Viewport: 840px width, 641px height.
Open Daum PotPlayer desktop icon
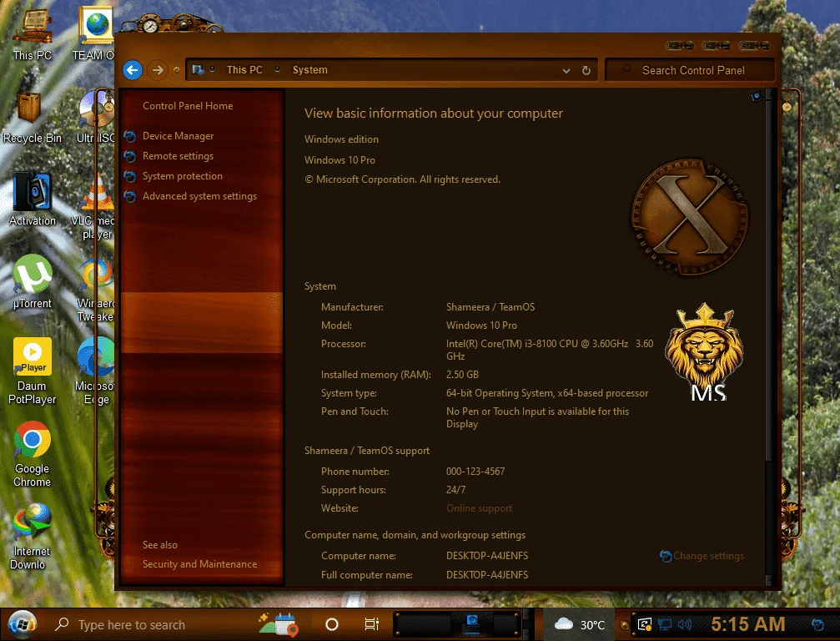pyautogui.click(x=33, y=371)
